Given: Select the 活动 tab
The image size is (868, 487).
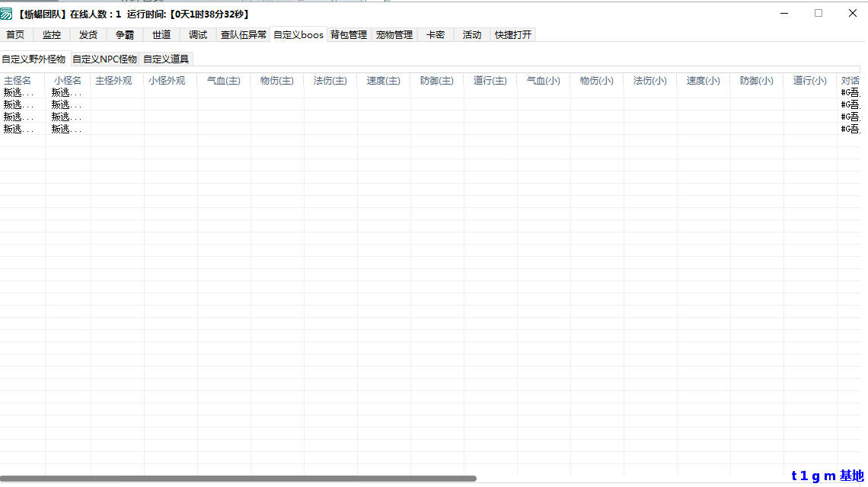Looking at the screenshot, I should pyautogui.click(x=471, y=34).
